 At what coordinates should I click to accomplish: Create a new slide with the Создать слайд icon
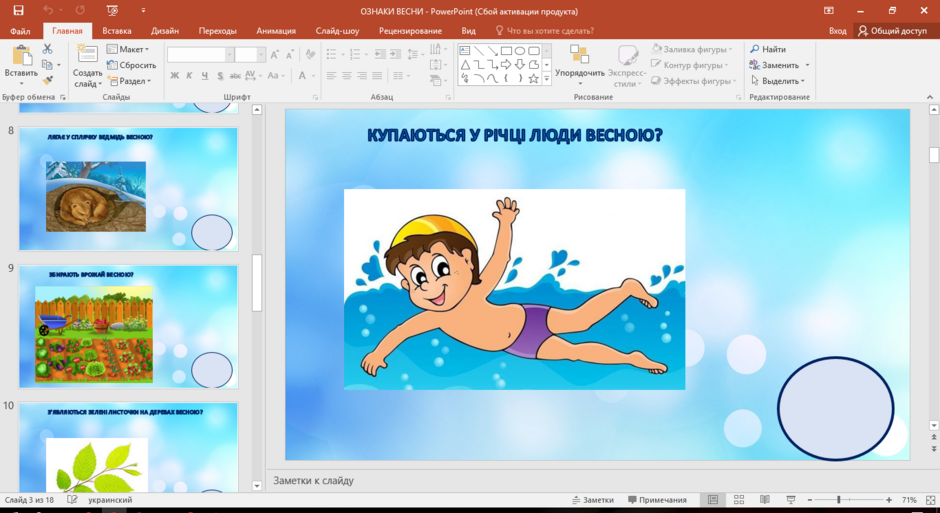click(88, 54)
